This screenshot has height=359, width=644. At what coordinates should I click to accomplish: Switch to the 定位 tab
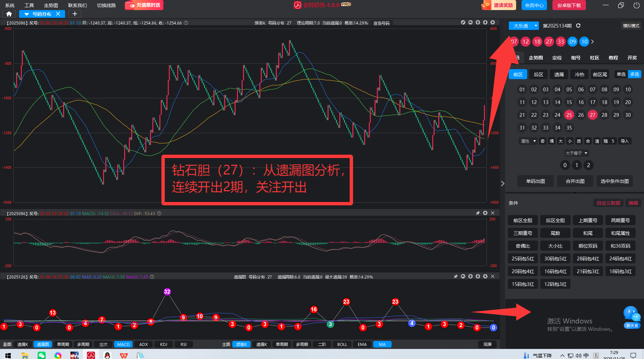[557, 58]
